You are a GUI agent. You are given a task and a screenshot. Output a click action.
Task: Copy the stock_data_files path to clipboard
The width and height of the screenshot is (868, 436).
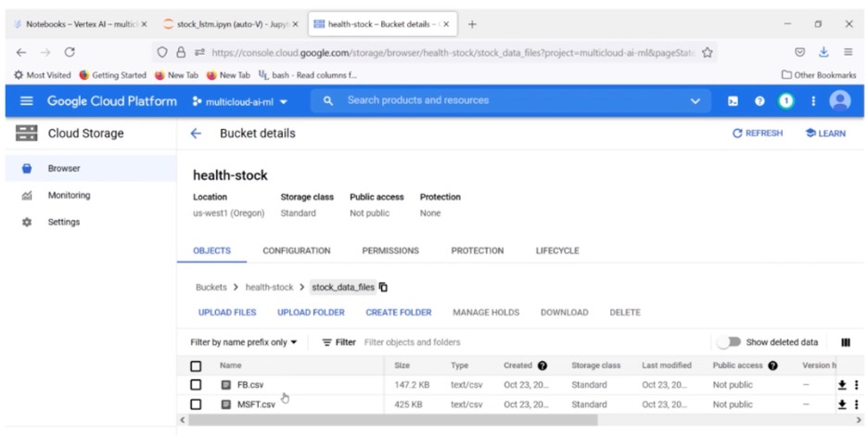point(384,288)
